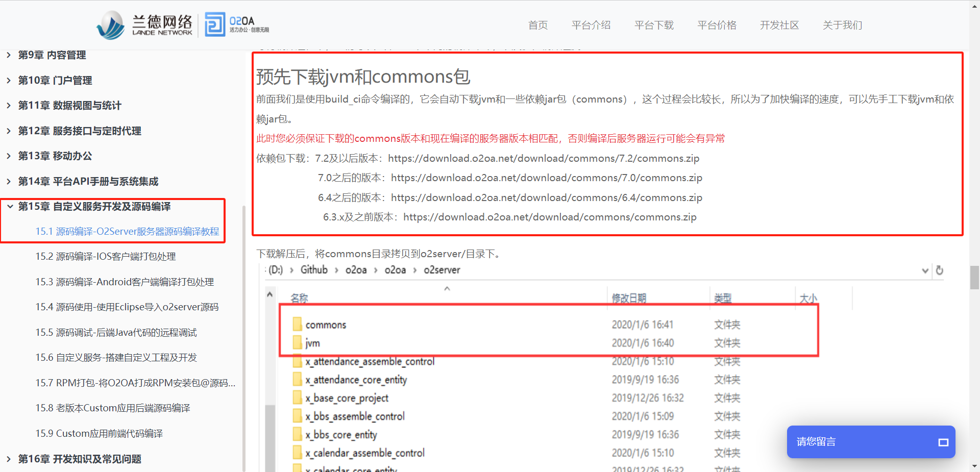Viewport: 980px width, 472px height.
Task: Click the 7.0 commons.zip download URL
Action: 547,178
